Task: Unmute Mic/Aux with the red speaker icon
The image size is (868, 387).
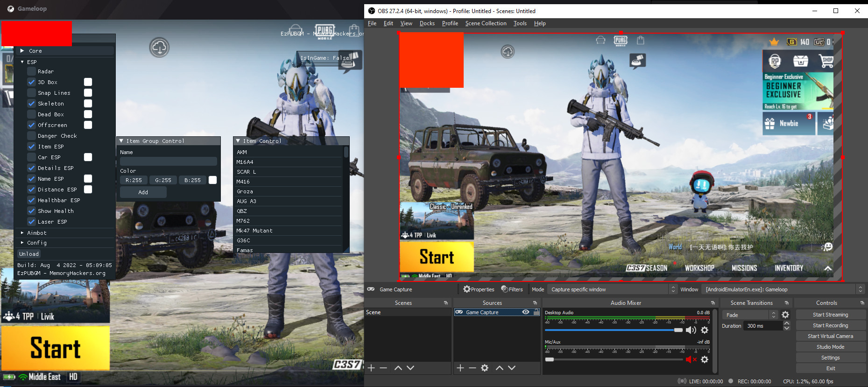Action: [x=691, y=359]
